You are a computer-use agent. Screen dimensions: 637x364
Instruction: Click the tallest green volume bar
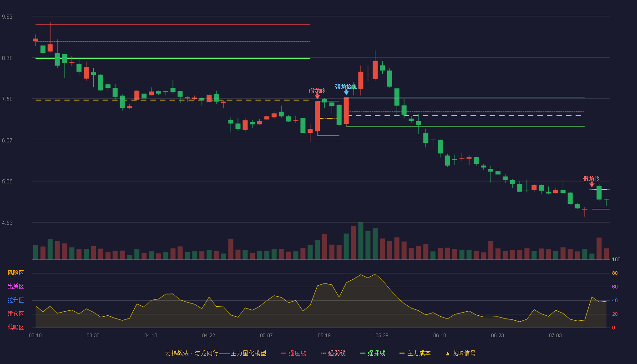361,241
